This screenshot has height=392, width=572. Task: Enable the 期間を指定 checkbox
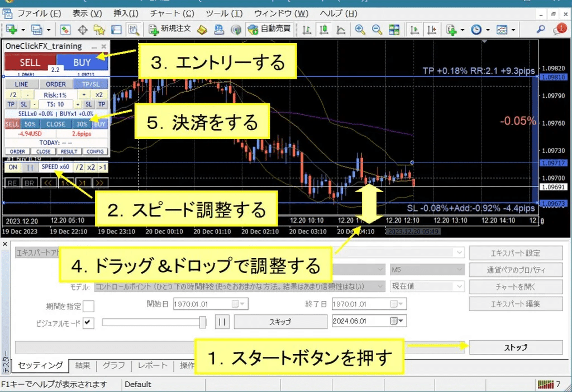[88, 306]
